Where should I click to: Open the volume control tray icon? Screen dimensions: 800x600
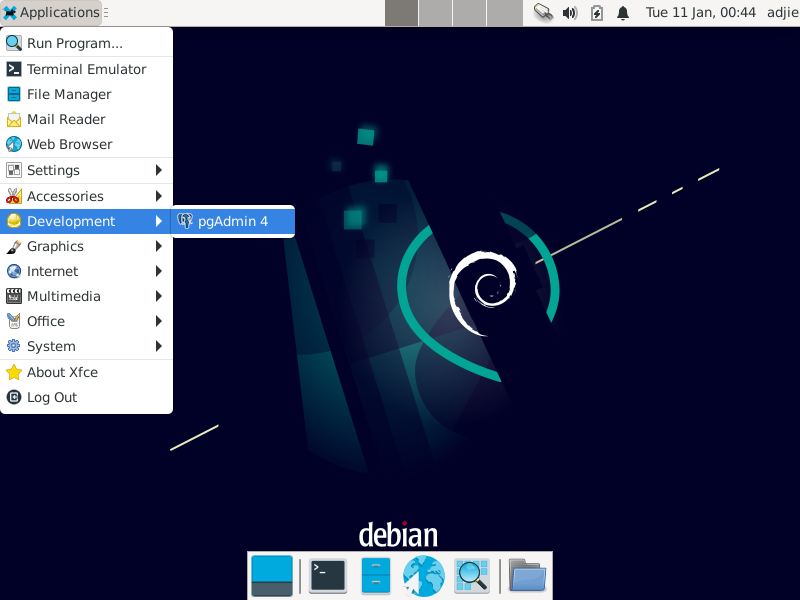coord(570,13)
